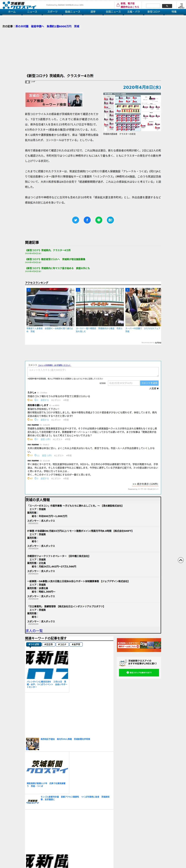The height and width of the screenshot is (868, 186).
Task: Click Xにポスト on the たかしα comment
Action: 56,400
